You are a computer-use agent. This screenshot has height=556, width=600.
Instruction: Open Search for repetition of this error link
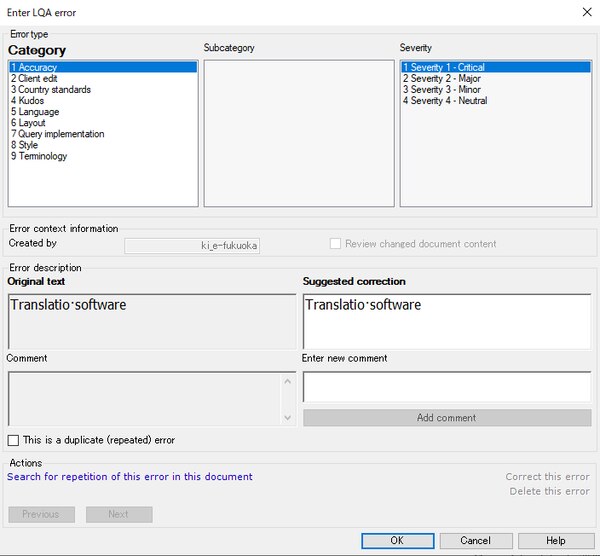[x=130, y=477]
